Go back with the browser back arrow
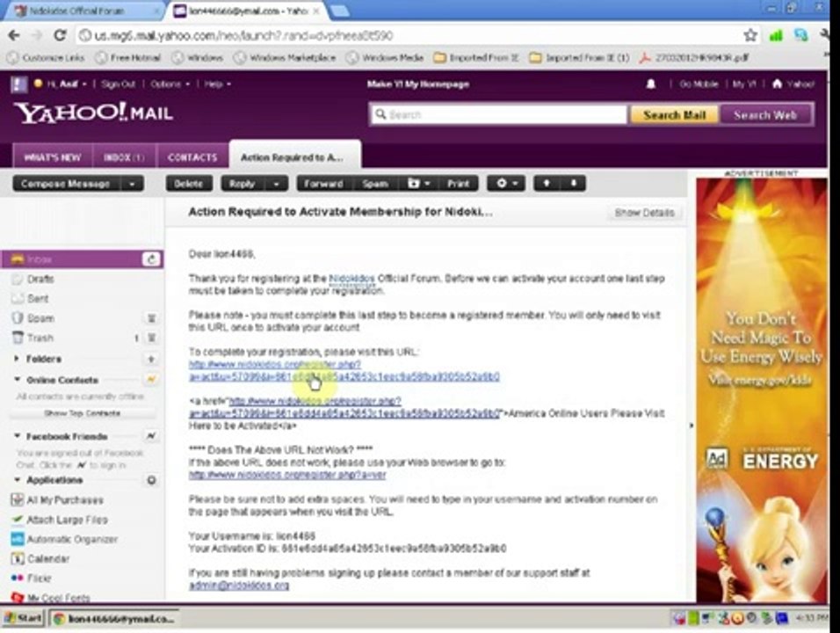 14,36
